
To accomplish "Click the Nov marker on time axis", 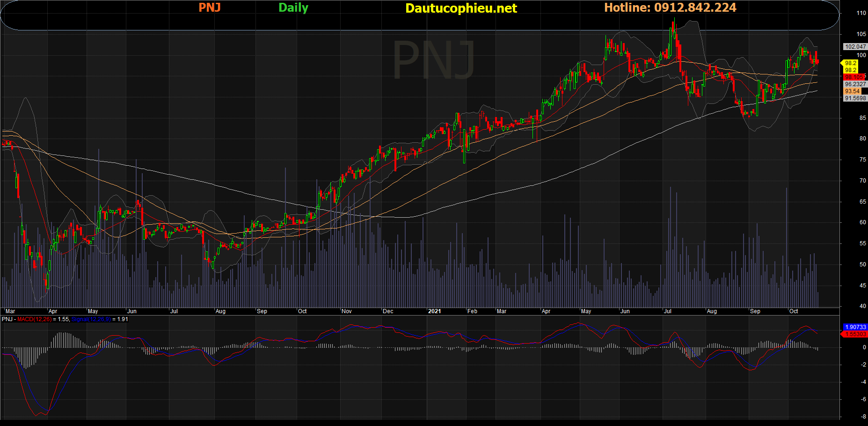I will coord(346,311).
